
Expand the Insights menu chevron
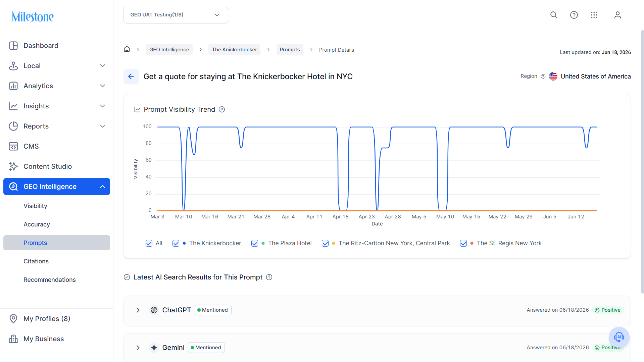[103, 106]
